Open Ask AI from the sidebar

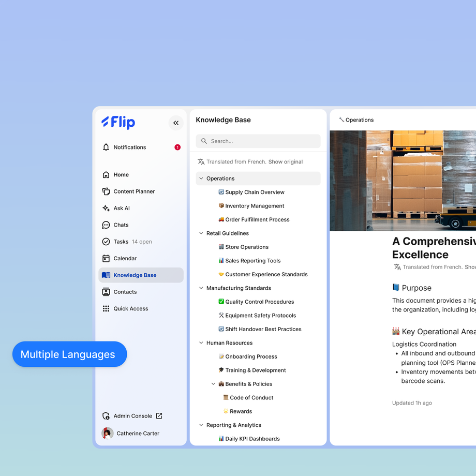141,208
